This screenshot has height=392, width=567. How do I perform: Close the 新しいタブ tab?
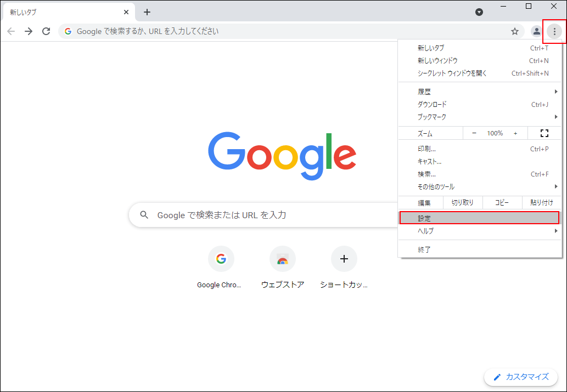click(126, 12)
